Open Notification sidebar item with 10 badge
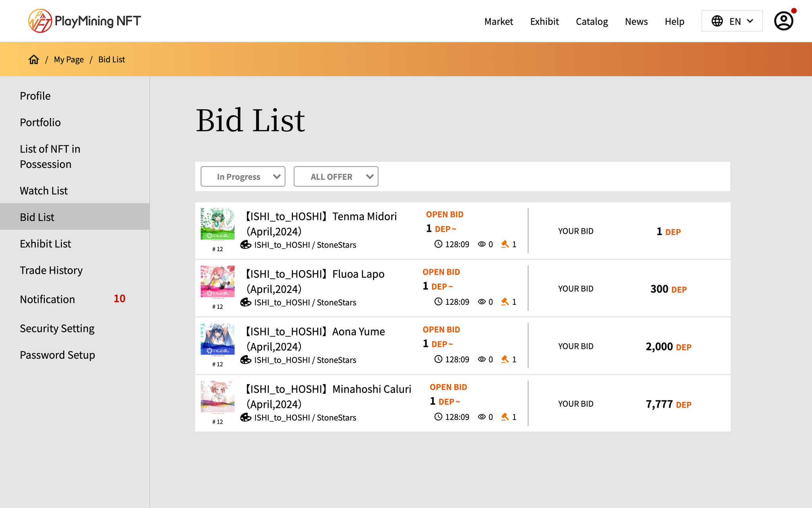The height and width of the screenshot is (508, 812). [47, 299]
